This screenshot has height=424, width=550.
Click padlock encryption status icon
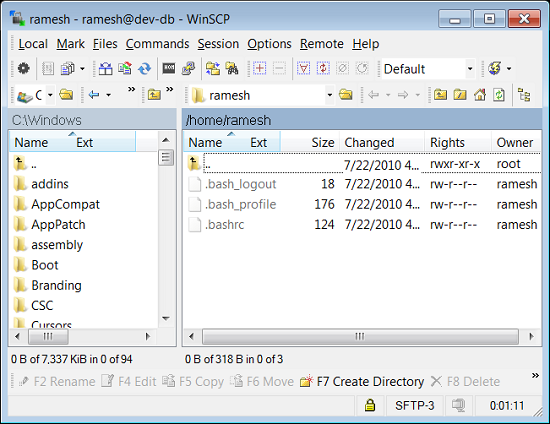tap(370, 405)
